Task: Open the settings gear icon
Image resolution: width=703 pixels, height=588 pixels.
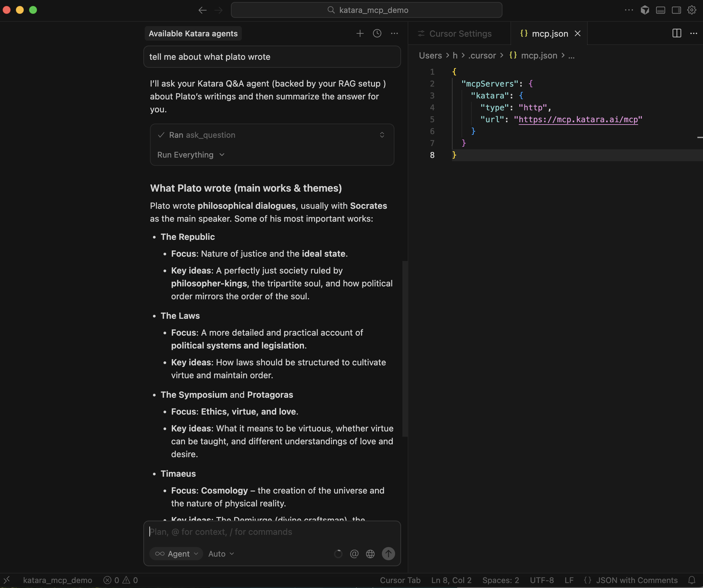Action: tap(692, 10)
